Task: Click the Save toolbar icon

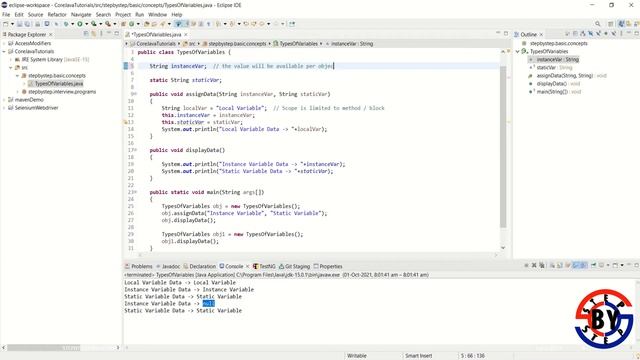Action: tap(19, 24)
